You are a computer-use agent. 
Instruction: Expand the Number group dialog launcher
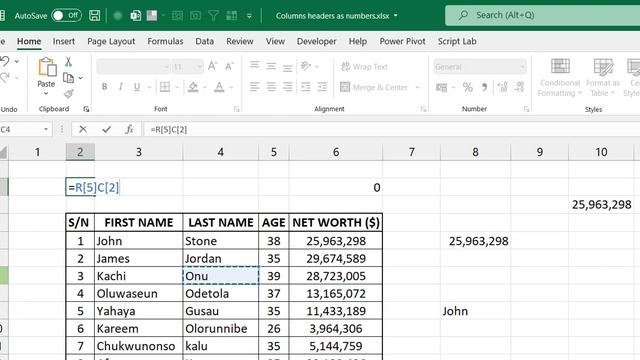[x=527, y=109]
